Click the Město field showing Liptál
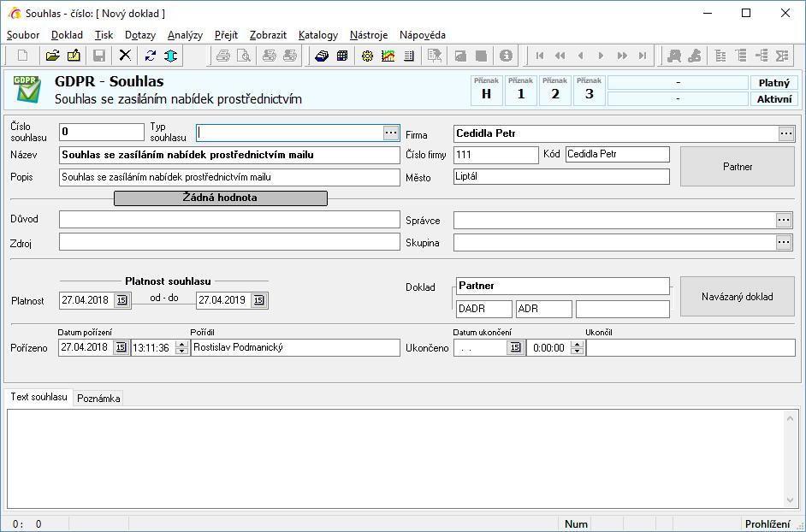Image resolution: width=806 pixels, height=532 pixels. point(562,176)
